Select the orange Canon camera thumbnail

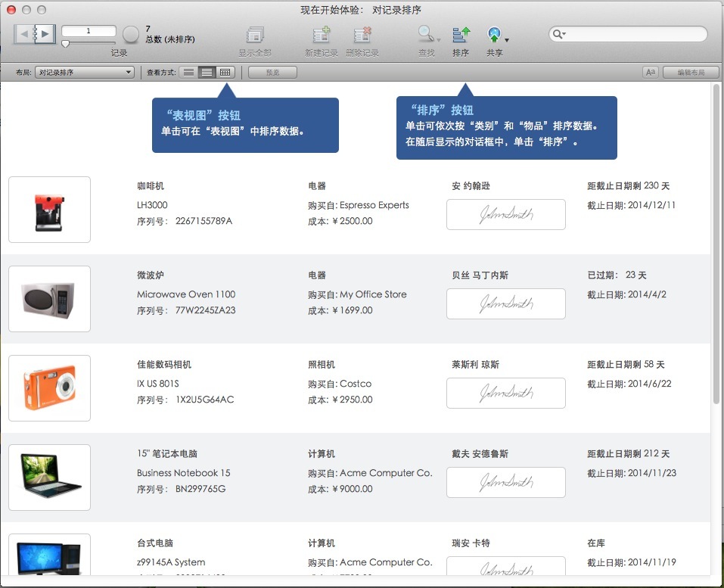coord(49,388)
